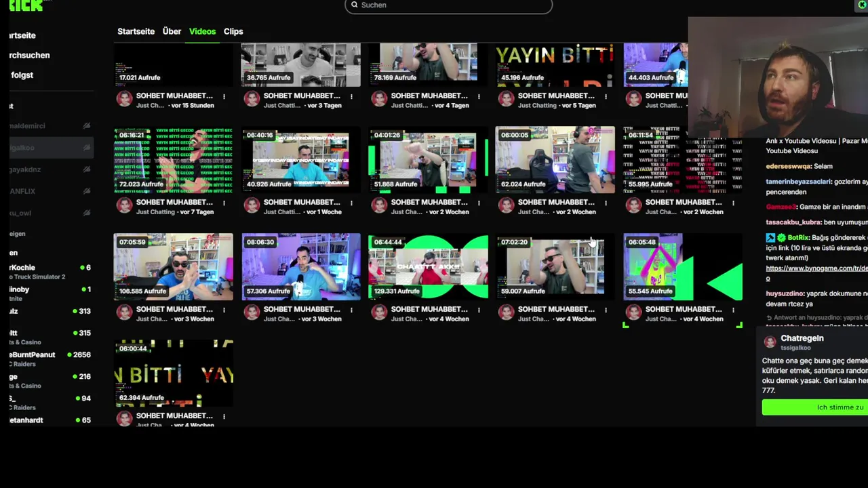868x488 pixels.
Task: Click username tasacakbu_kubra in chat
Action: point(793,222)
